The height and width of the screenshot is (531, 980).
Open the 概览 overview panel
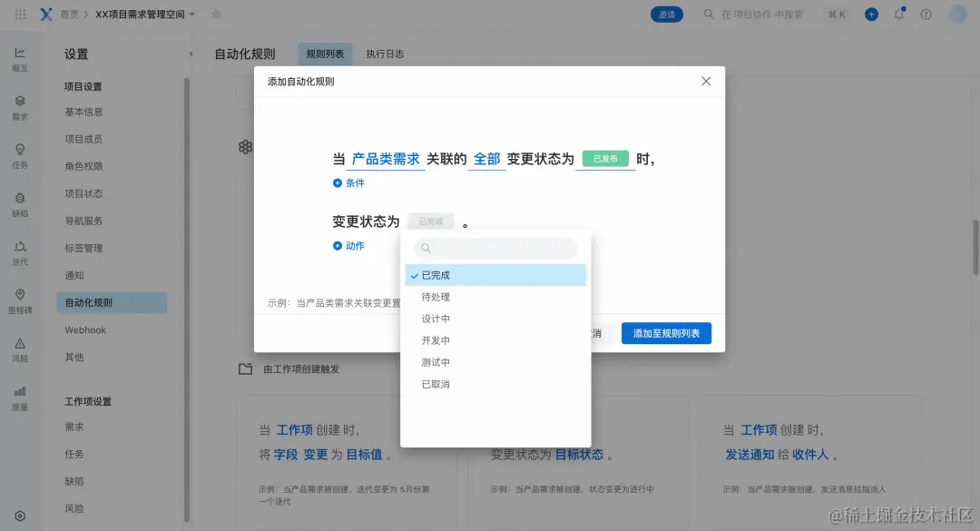click(x=20, y=56)
